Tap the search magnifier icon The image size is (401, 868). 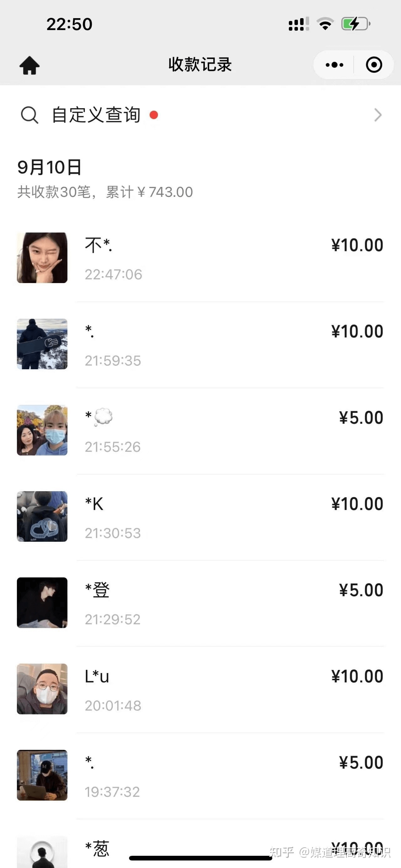click(30, 115)
